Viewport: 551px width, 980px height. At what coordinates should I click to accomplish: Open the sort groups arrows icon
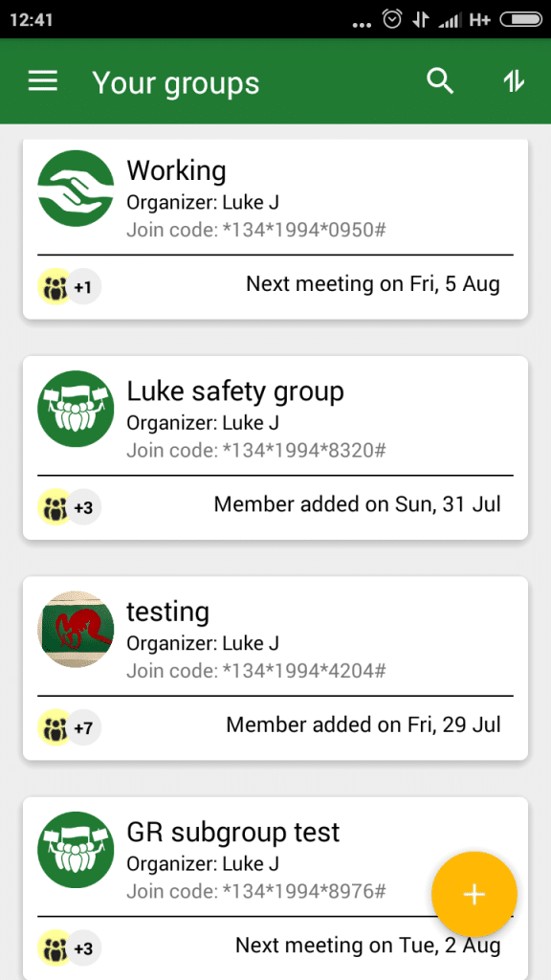coord(514,81)
